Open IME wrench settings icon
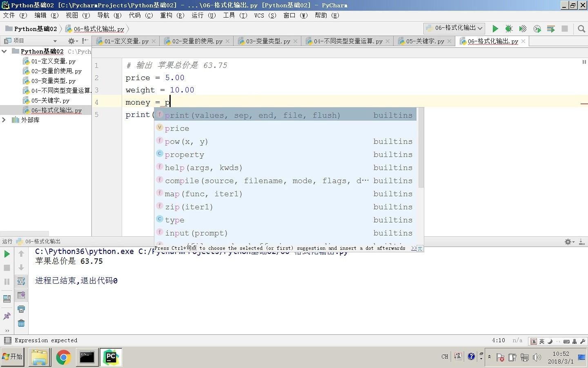The width and height of the screenshot is (588, 368). tap(582, 341)
